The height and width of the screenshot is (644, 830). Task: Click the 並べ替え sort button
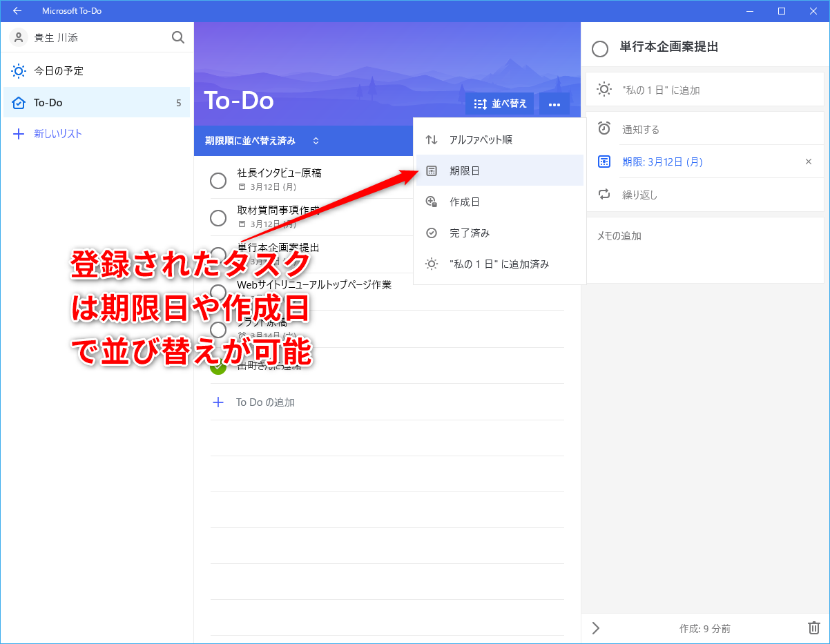click(500, 104)
